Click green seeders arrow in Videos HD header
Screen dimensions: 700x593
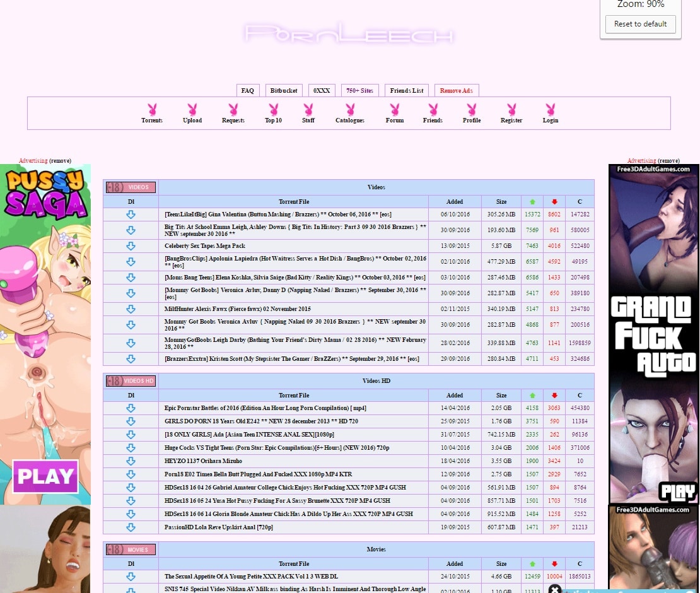point(532,396)
